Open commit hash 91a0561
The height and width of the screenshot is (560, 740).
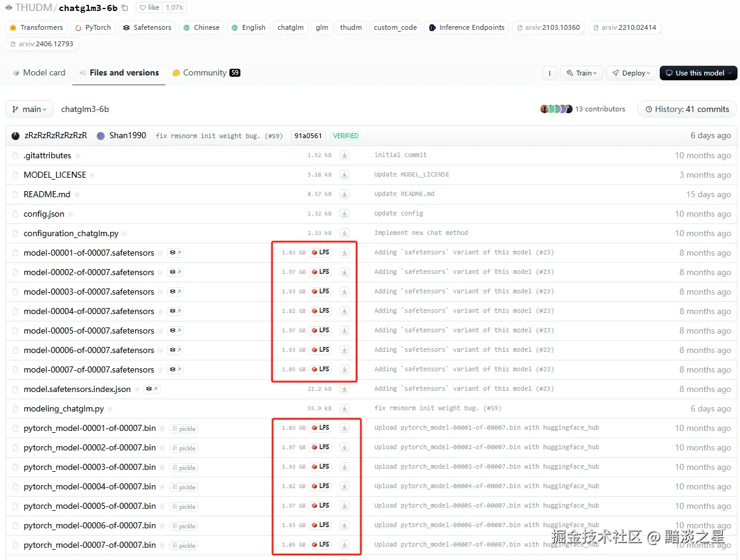[307, 136]
